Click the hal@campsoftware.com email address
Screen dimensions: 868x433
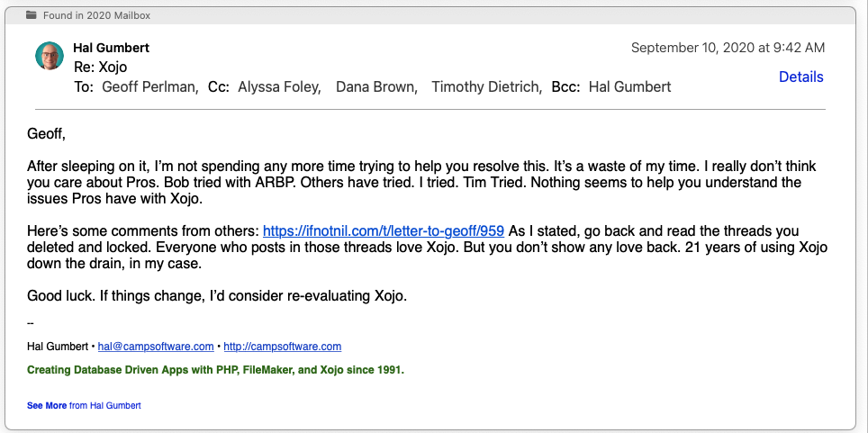tap(156, 347)
